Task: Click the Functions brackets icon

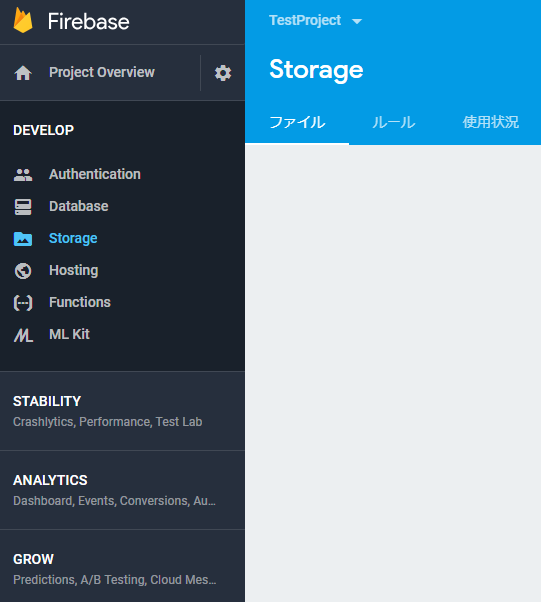Action: (23, 303)
